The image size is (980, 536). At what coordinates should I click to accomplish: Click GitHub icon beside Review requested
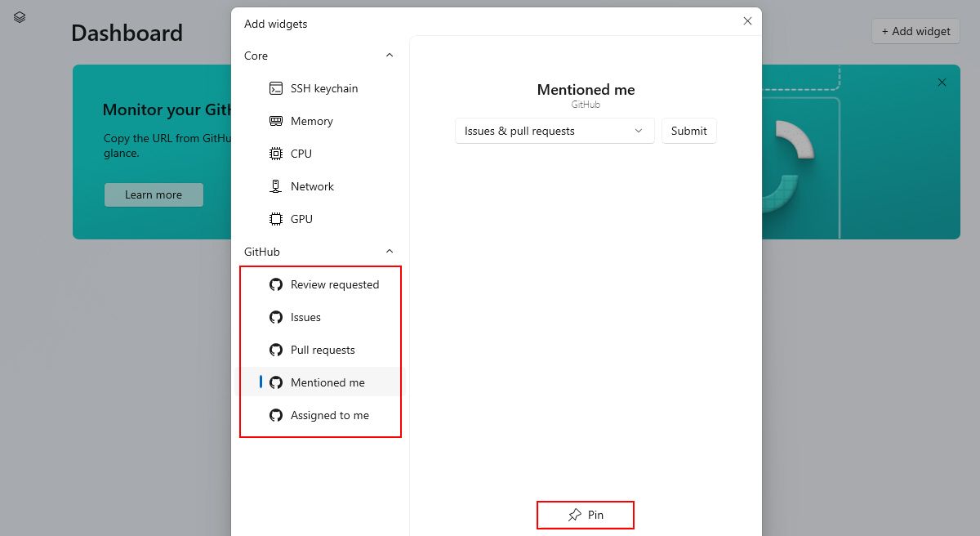click(276, 284)
